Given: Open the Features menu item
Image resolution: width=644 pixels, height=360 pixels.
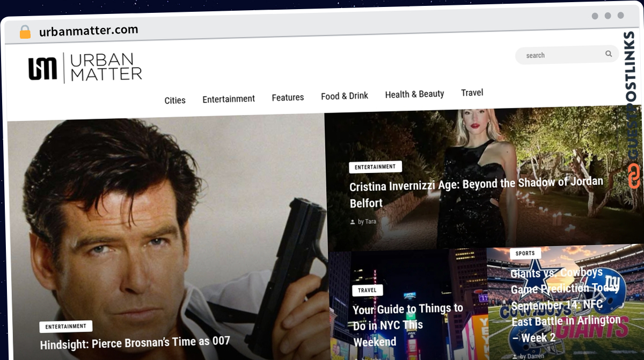Looking at the screenshot, I should point(288,97).
